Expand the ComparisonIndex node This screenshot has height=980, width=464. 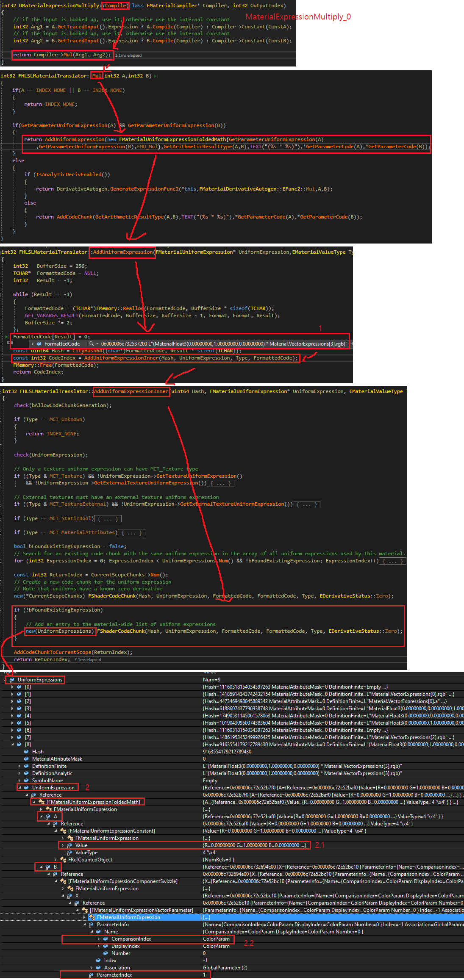coord(99,939)
